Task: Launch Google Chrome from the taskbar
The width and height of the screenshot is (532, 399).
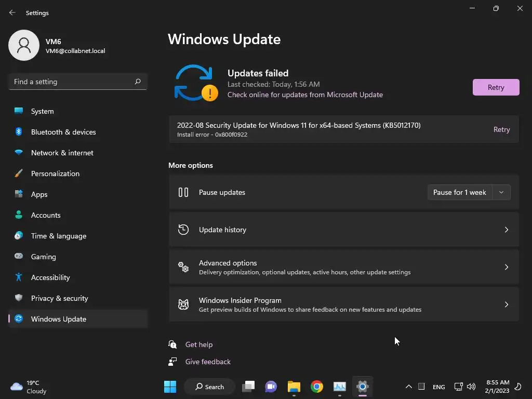Action: click(x=317, y=387)
